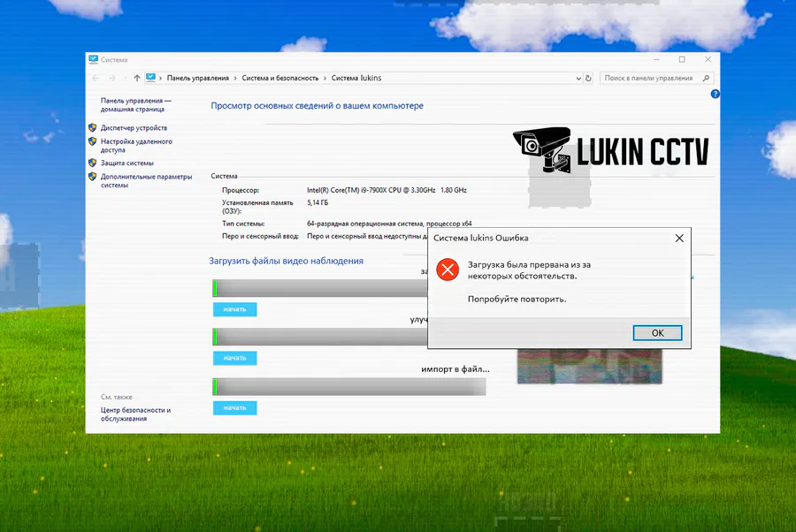Click the импорт в файл... label
Screen dimensions: 796x532
tap(455, 369)
